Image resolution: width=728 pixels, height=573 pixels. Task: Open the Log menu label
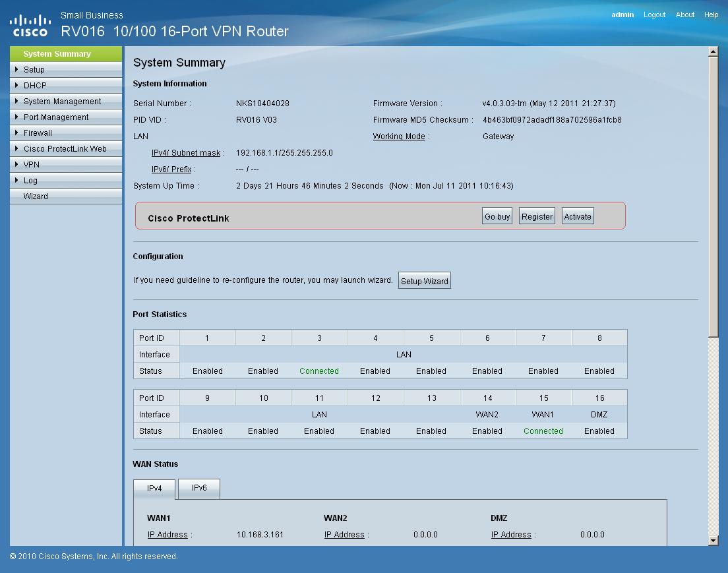pos(30,181)
